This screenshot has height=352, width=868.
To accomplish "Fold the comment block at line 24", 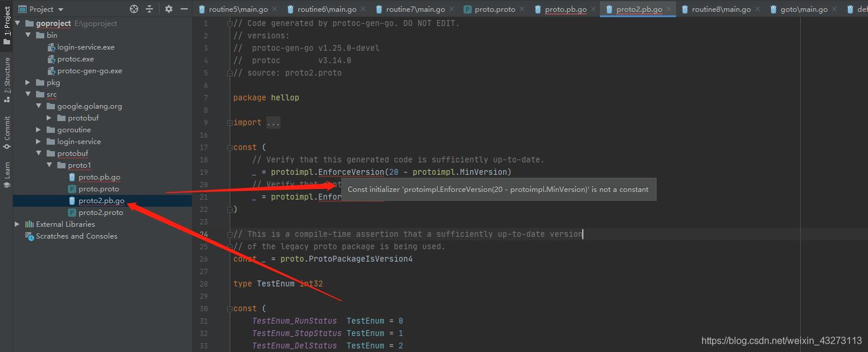I will click(x=230, y=234).
